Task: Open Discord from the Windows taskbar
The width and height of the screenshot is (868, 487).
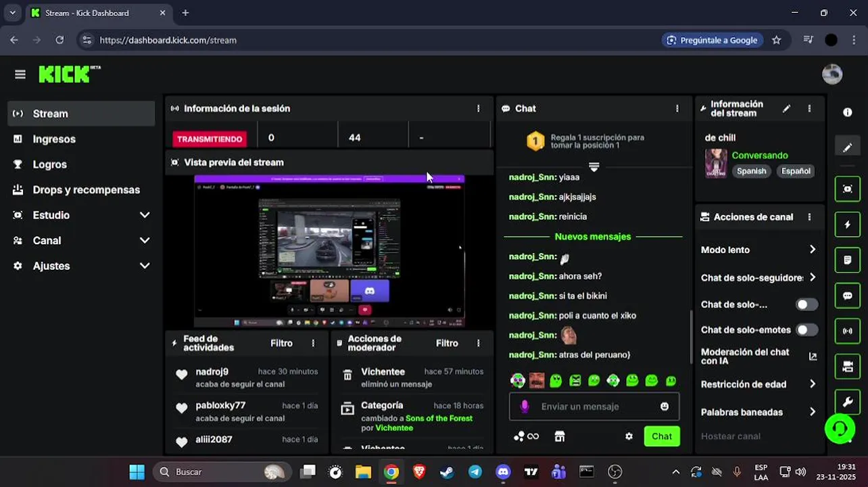Action: [503, 471]
